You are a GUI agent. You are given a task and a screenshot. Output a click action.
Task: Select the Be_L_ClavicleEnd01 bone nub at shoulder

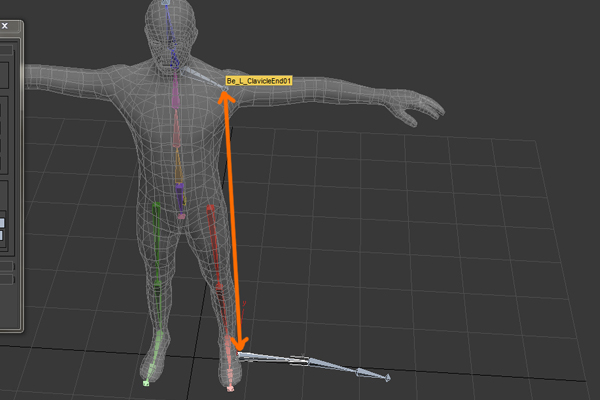tap(225, 89)
